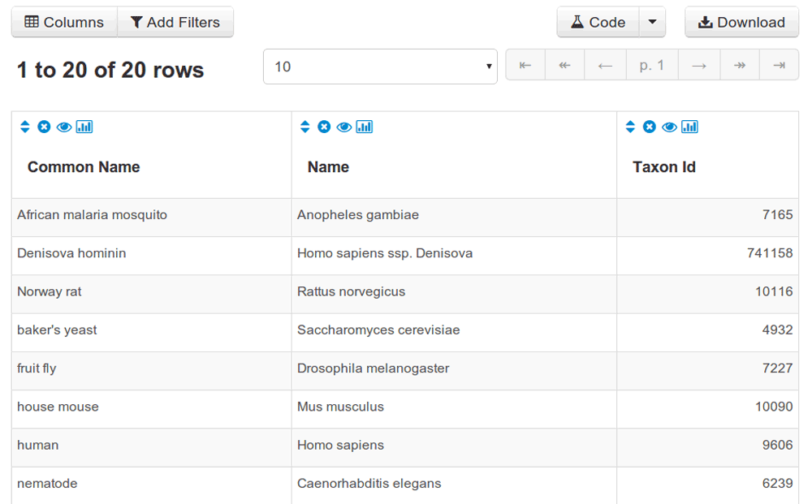Open the Common Name column summary chart
This screenshot has height=504, width=812.
(84, 127)
